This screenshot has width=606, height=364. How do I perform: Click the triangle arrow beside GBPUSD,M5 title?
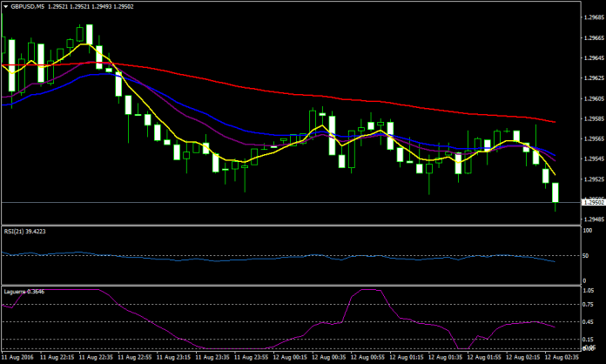click(x=6, y=6)
